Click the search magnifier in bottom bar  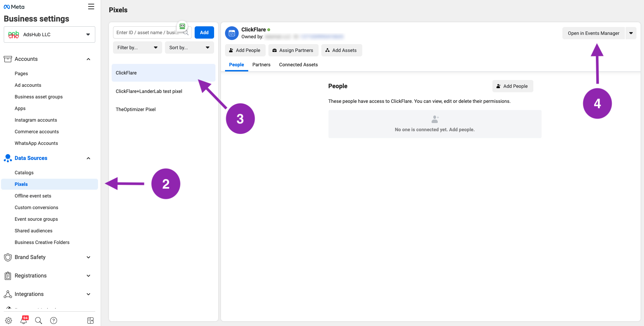point(39,321)
